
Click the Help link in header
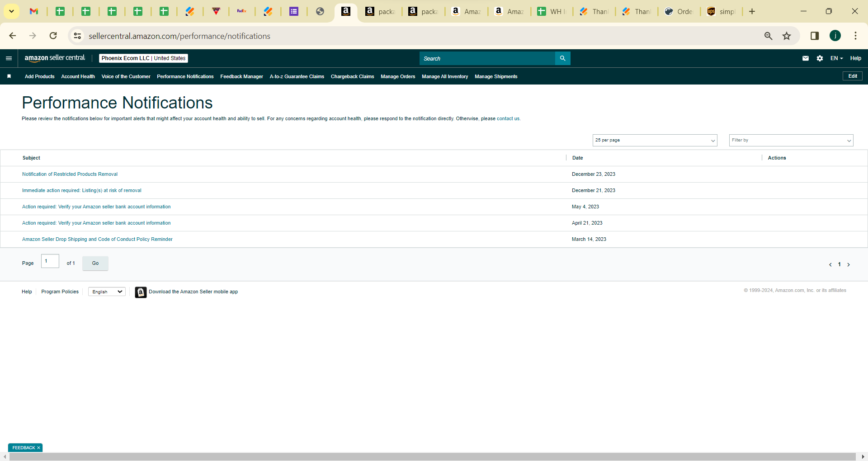point(855,58)
